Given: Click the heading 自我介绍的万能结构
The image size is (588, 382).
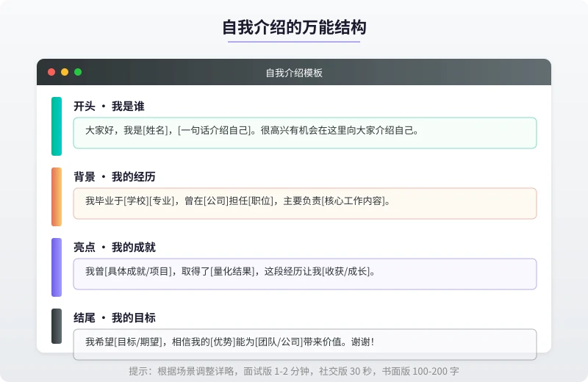Looking at the screenshot, I should (294, 27).
